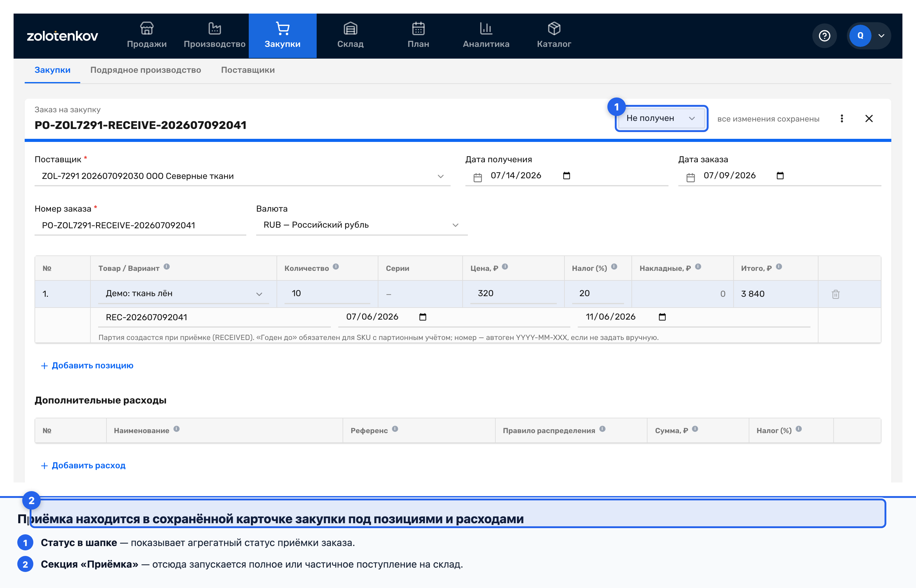Image resolution: width=916 pixels, height=588 pixels.
Task: Switch to the Поставщики tab
Action: click(248, 70)
